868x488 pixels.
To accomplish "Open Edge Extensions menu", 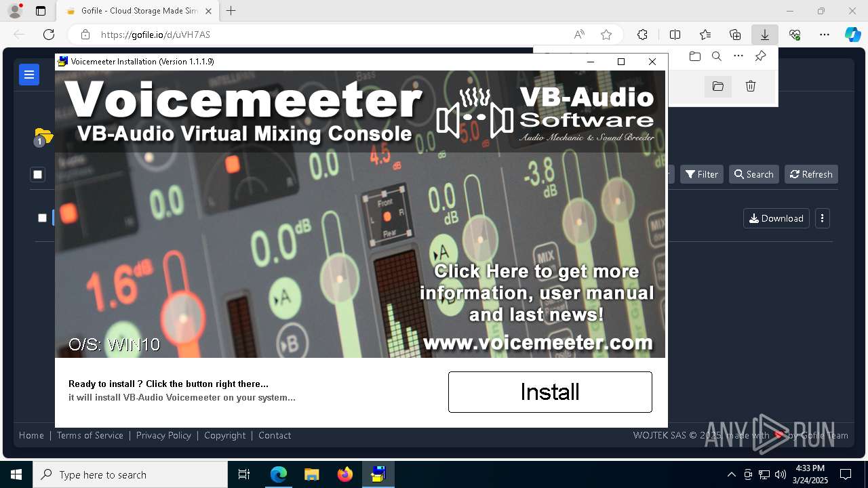I will point(642,35).
